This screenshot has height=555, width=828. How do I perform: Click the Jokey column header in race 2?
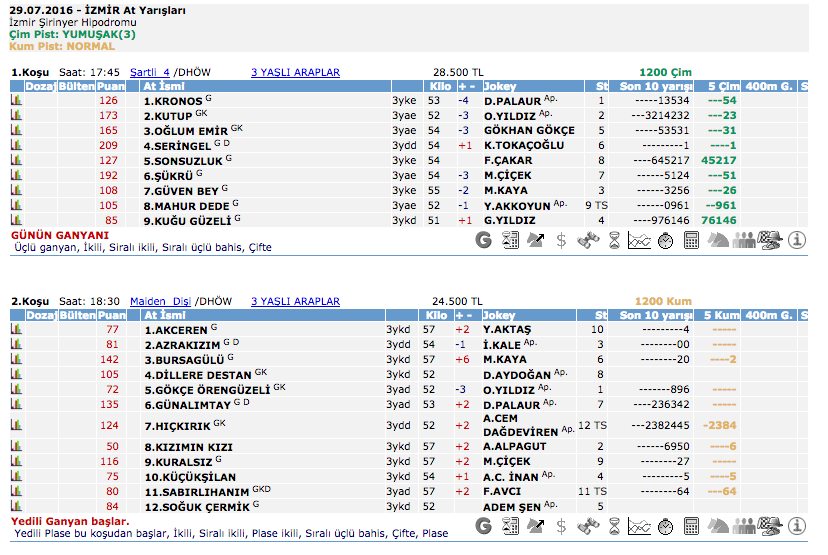pyautogui.click(x=500, y=316)
